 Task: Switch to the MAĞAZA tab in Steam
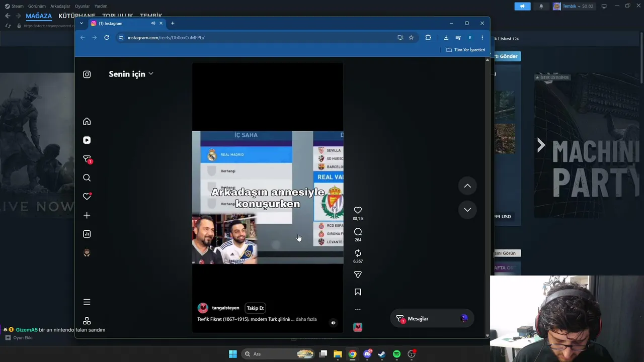click(x=39, y=16)
